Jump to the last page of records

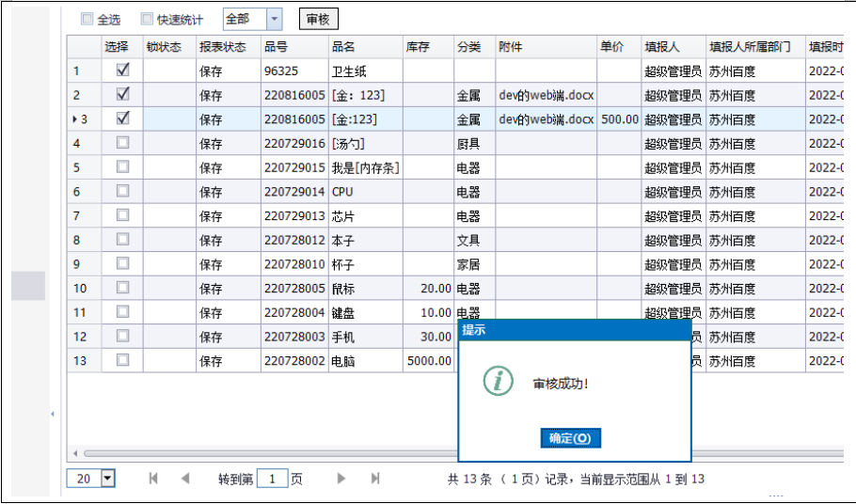click(x=375, y=479)
